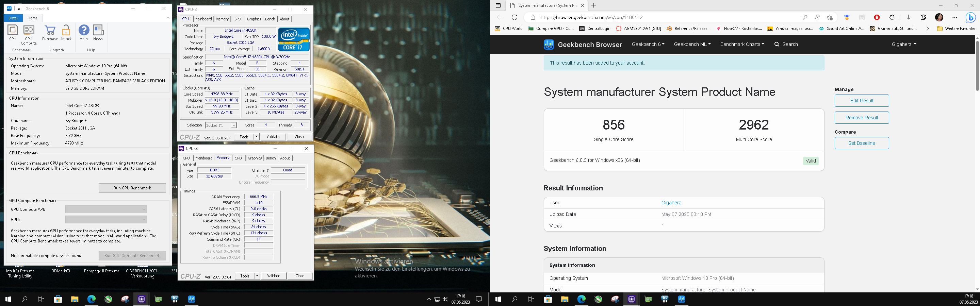This screenshot has width=980, height=306.
Task: Click the Run CPU Benchmark button
Action: click(132, 188)
